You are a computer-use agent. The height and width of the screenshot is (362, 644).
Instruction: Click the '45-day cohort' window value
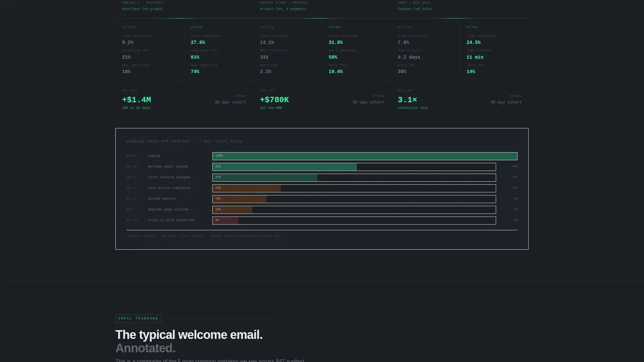click(x=506, y=103)
